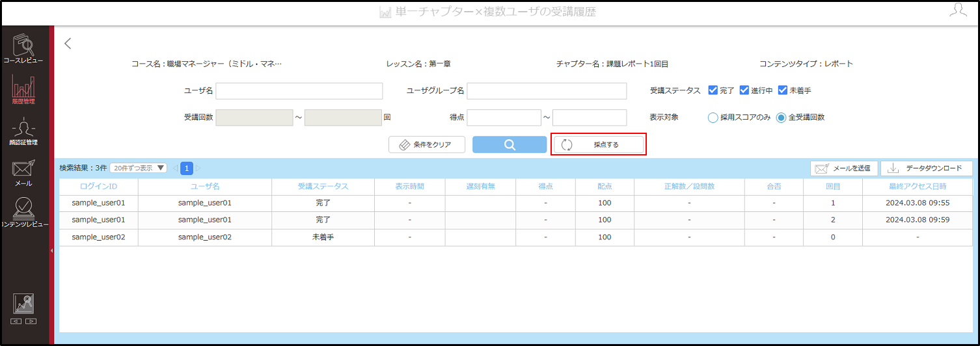Click コンテンツタイプ：レポート text

pyautogui.click(x=806, y=64)
